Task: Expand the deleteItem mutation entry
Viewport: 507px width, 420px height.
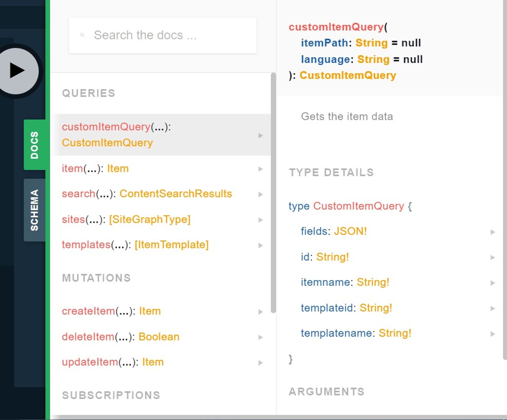Action: 261,337
